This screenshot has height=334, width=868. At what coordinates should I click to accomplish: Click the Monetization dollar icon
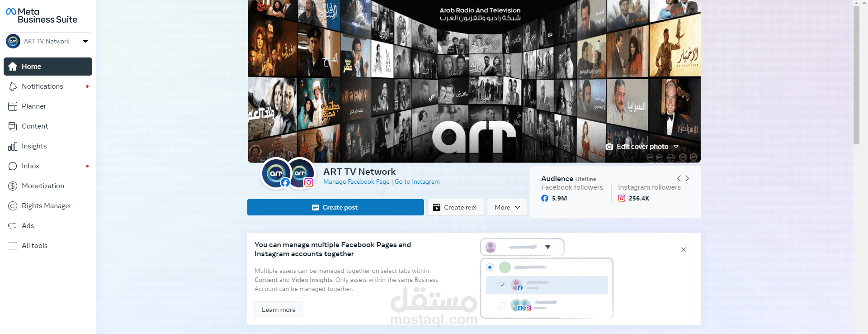(13, 186)
